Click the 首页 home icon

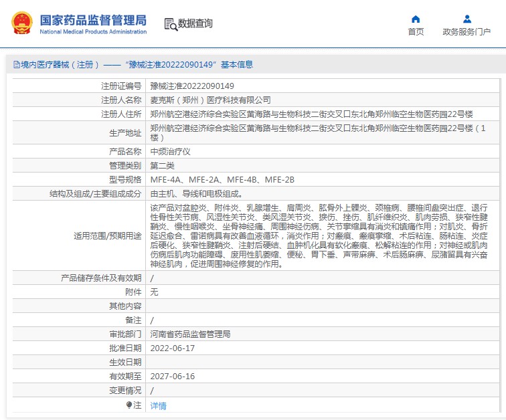[x=416, y=19]
